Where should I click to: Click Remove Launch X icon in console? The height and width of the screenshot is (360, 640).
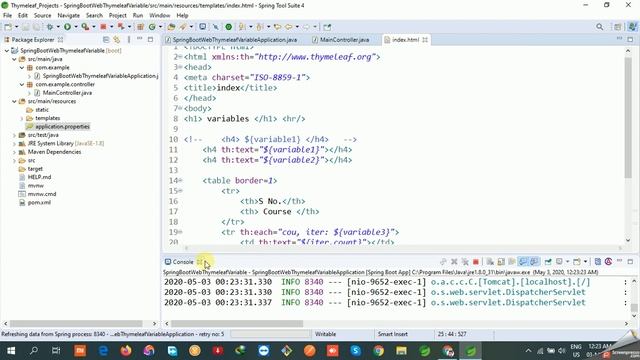tap(454, 262)
